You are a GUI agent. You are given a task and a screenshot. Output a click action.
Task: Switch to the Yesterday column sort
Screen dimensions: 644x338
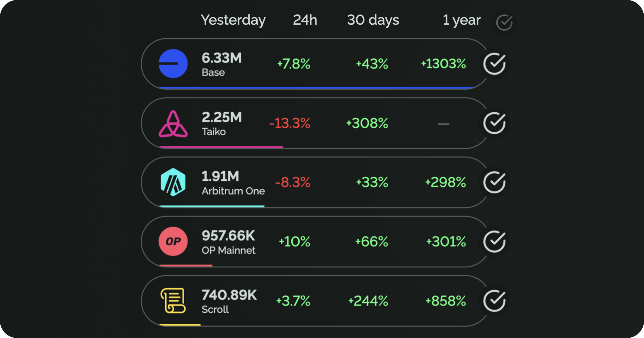tap(233, 20)
